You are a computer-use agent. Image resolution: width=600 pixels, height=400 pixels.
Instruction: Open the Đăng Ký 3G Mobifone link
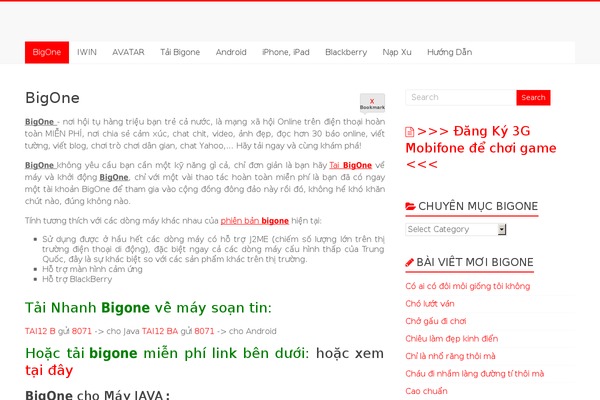[481, 148]
